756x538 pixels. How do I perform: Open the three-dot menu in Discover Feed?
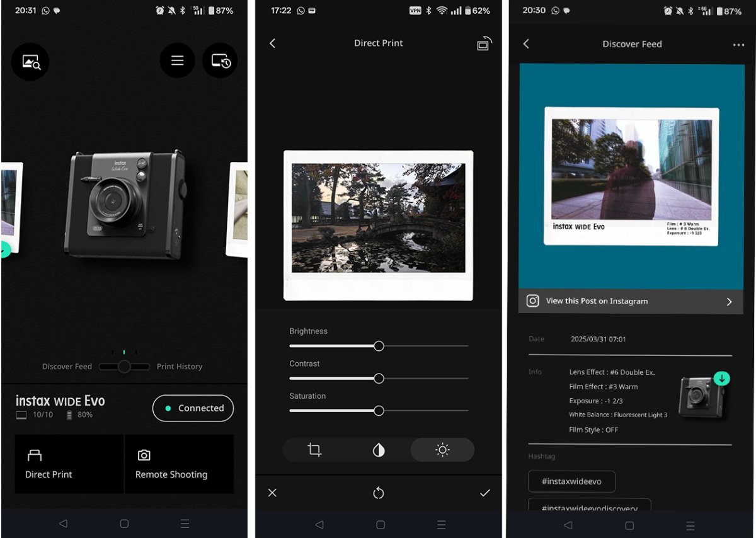point(738,45)
